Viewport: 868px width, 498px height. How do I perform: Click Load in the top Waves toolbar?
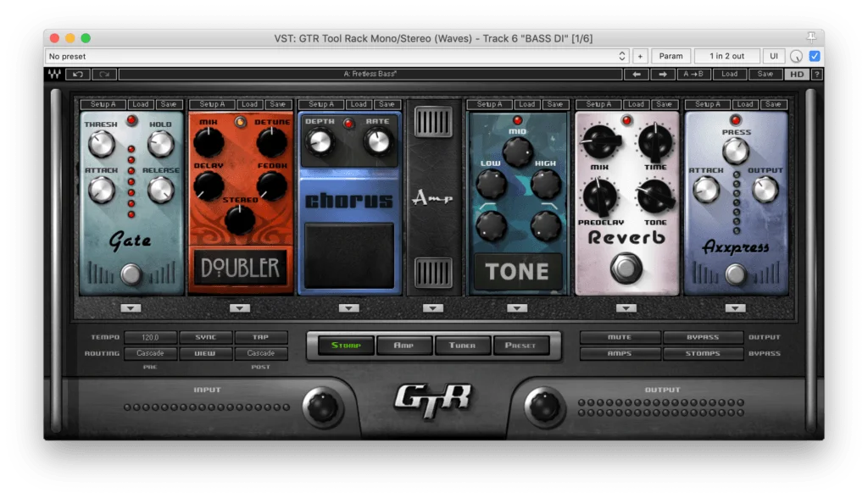pos(729,75)
